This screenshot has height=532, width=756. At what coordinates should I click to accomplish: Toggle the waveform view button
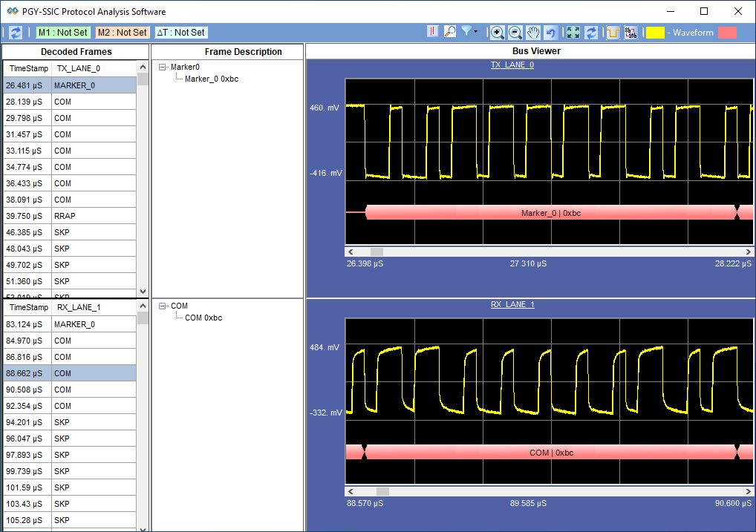613,33
